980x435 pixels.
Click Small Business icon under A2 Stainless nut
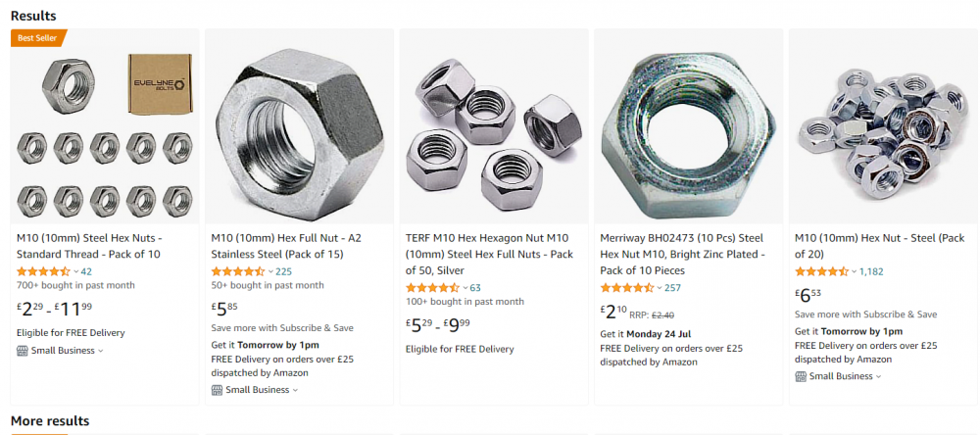(x=217, y=390)
